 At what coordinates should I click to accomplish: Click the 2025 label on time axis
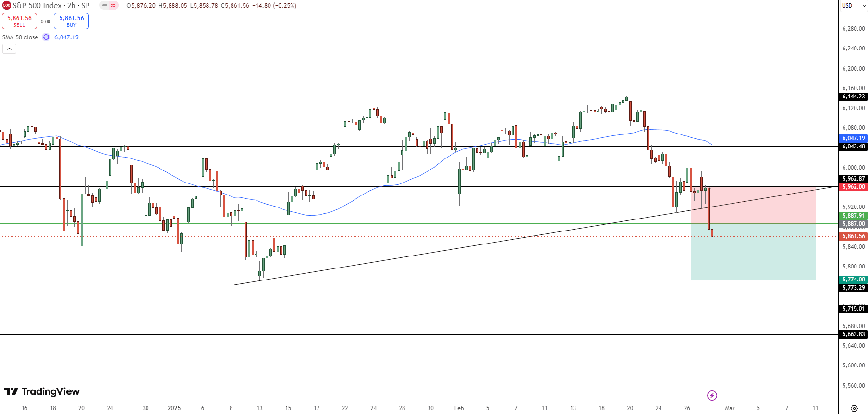tap(174, 408)
